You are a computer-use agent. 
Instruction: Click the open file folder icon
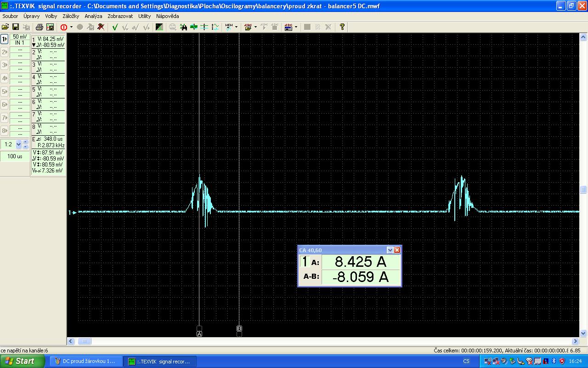[x=6, y=27]
